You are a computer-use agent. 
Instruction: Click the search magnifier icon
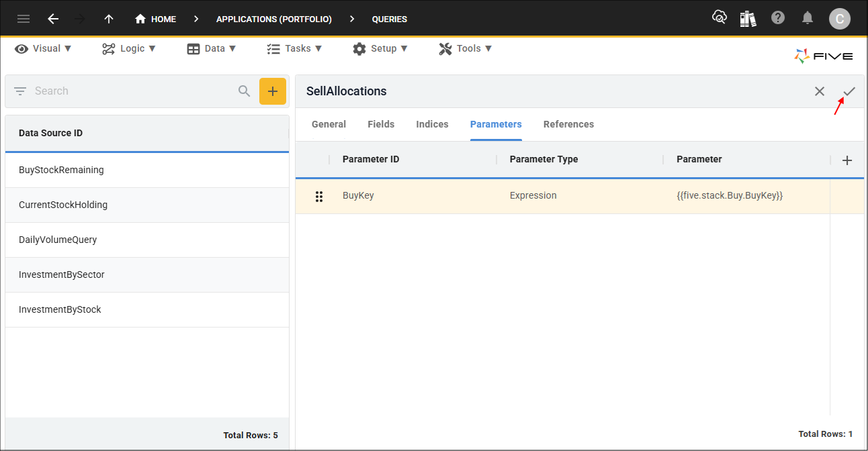245,91
